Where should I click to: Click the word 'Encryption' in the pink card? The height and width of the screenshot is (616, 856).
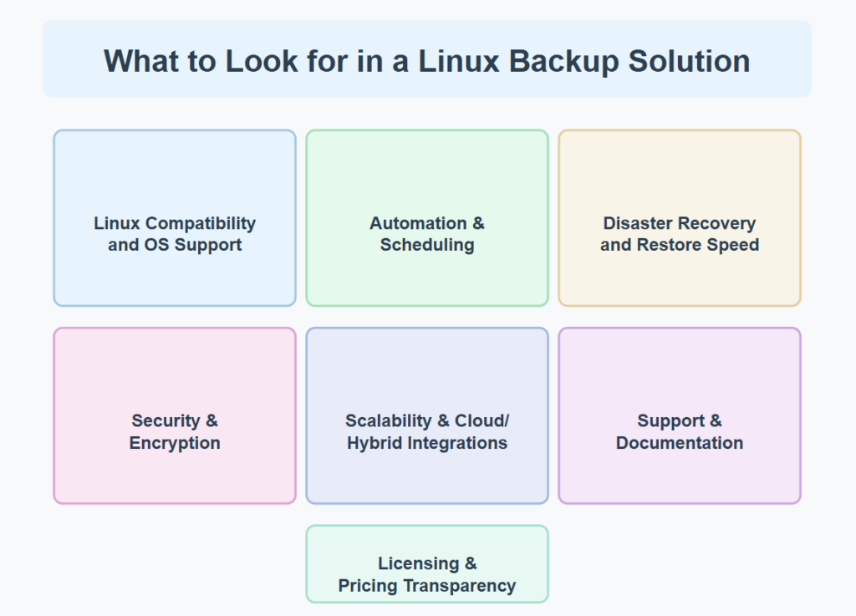(175, 443)
